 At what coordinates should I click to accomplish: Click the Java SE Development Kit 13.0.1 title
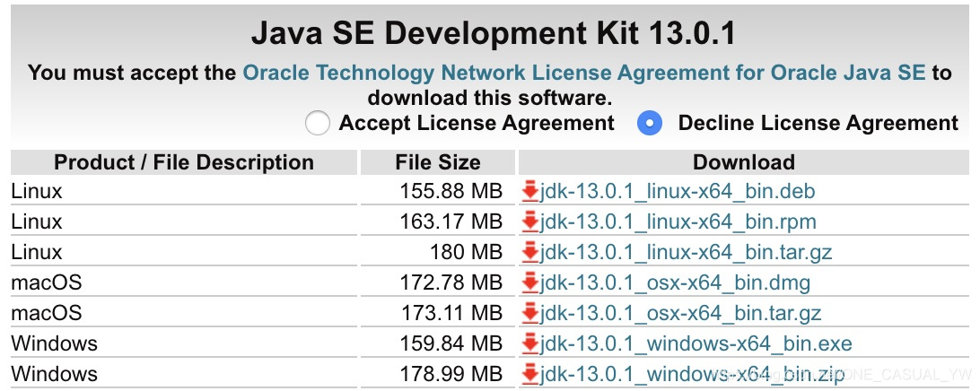494,34
